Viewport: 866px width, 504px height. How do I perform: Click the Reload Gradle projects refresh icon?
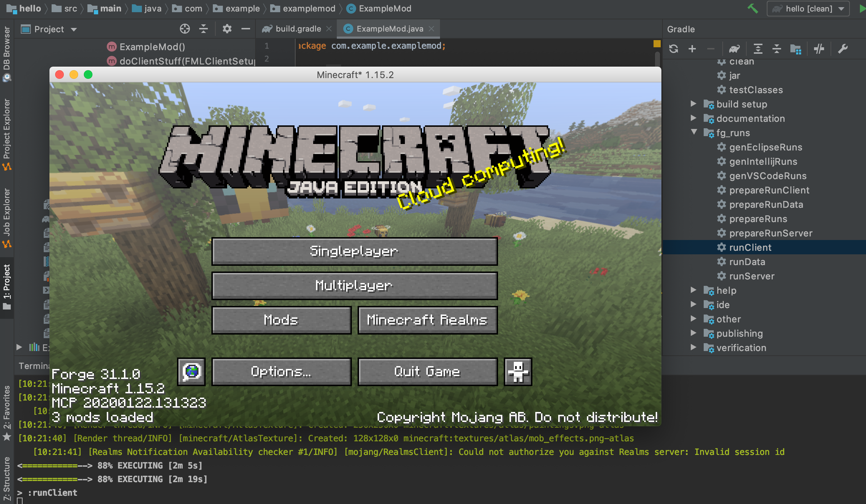(674, 49)
